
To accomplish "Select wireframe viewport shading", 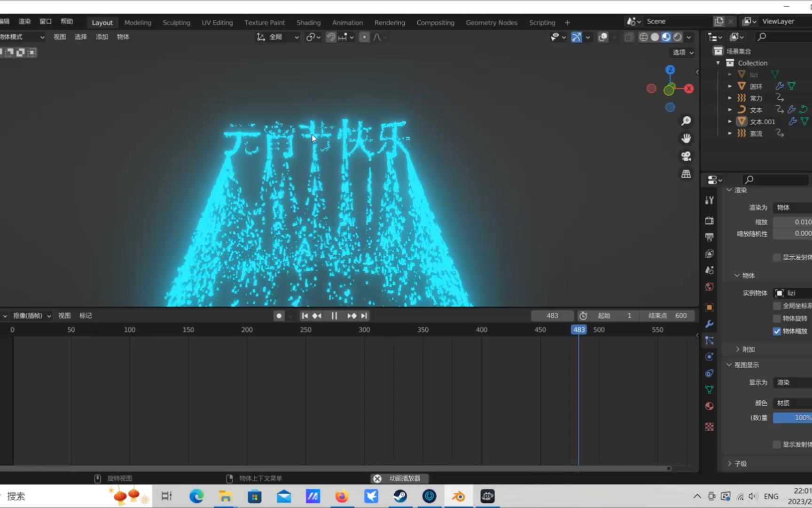I will click(643, 37).
